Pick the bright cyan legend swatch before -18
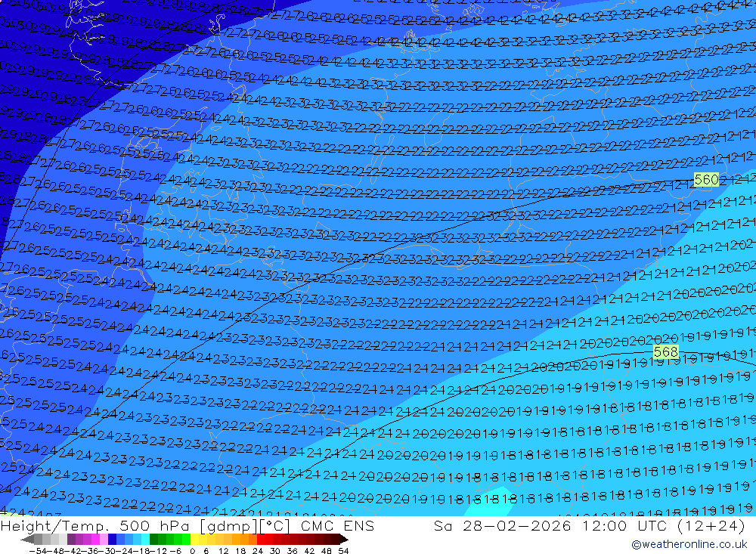 point(145,540)
